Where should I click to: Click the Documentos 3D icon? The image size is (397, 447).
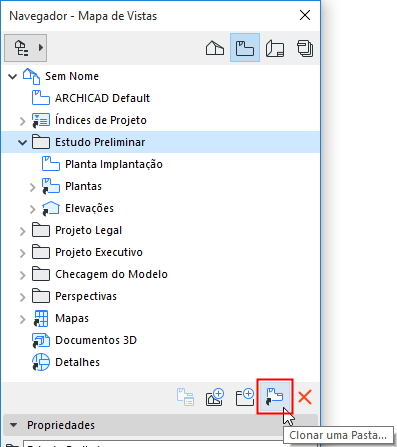41,340
